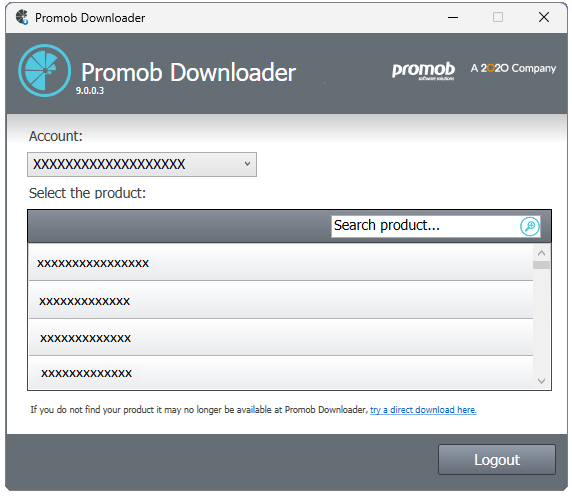Click the product list scroll down arrow
572x496 pixels.
point(541,381)
